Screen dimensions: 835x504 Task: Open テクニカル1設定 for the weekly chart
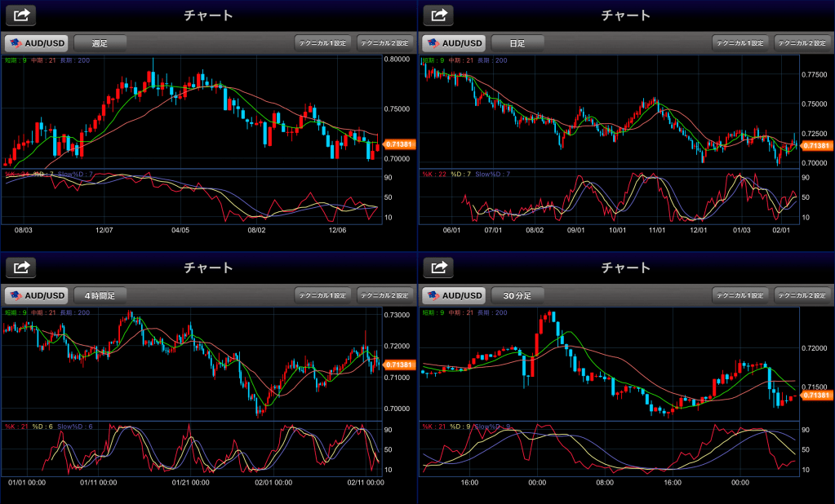click(322, 42)
